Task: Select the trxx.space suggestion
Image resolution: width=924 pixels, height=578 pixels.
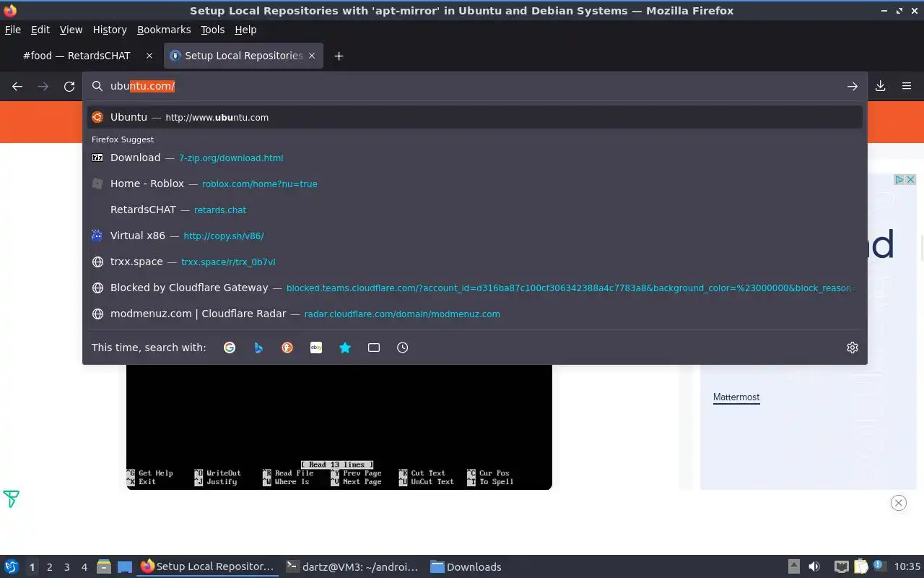Action: [475, 262]
